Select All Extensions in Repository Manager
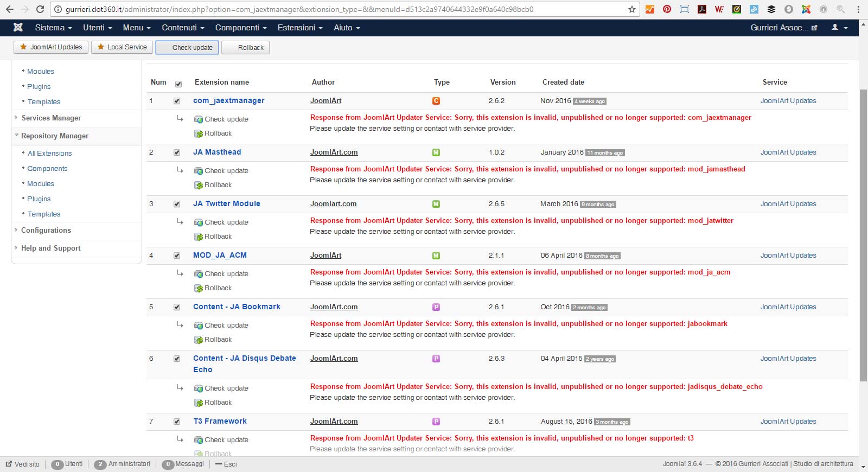868x472 pixels. click(49, 154)
